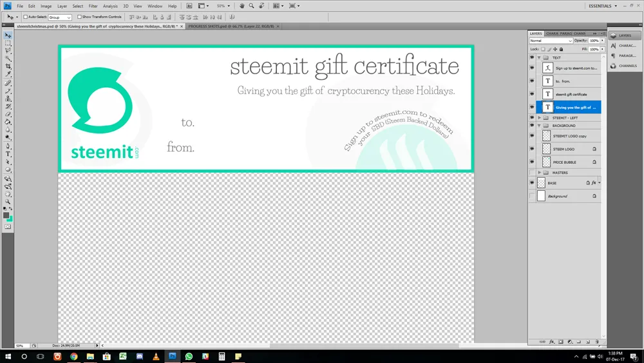
Task: Hide the 'steemit gift certificate' layer
Action: click(532, 94)
